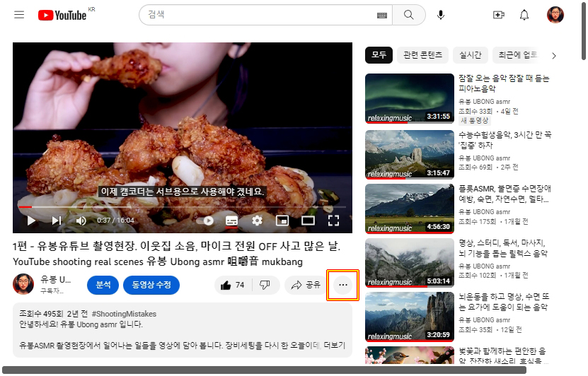Open the 뇌운동을 하고 명상 video title

click(504, 302)
